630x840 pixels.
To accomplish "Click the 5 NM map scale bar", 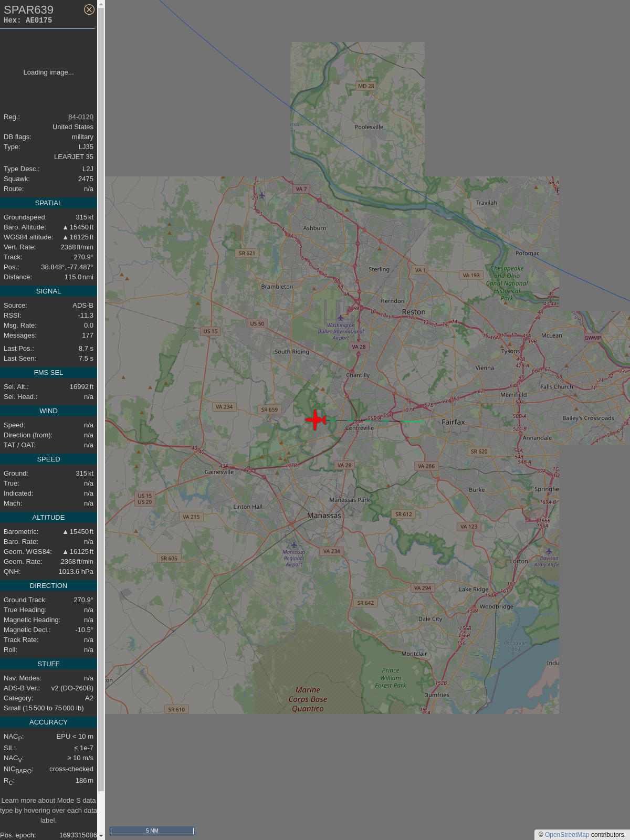I will pos(152,831).
